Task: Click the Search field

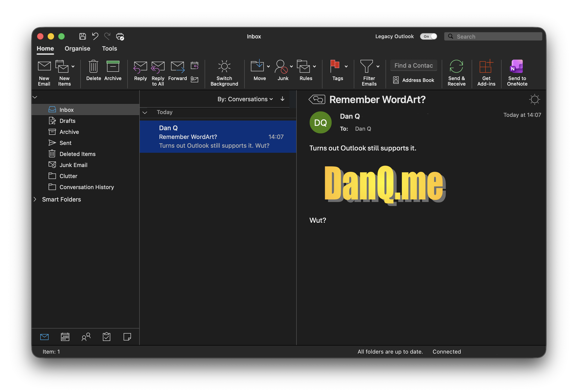Action: (x=493, y=36)
